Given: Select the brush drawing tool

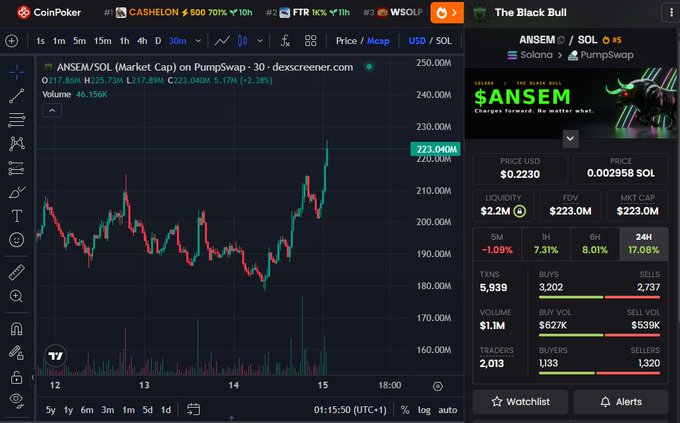Looking at the screenshot, I should (x=16, y=192).
